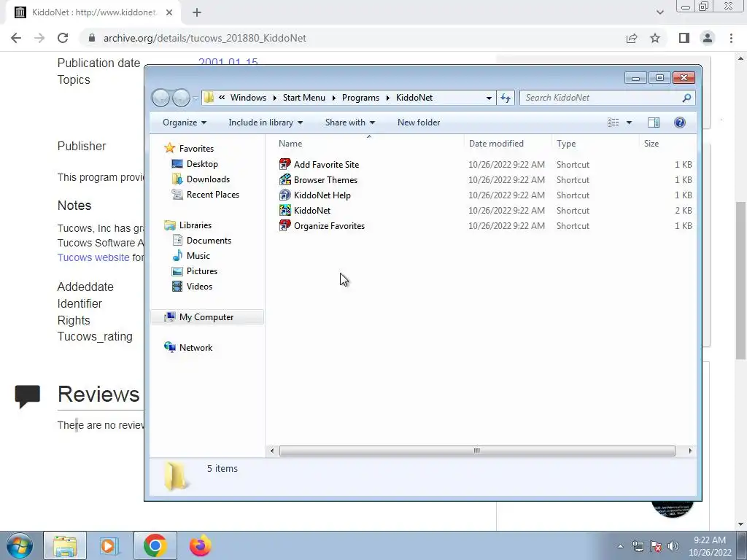This screenshot has height=560, width=747.
Task: Open a new Chrome tab
Action: (197, 12)
